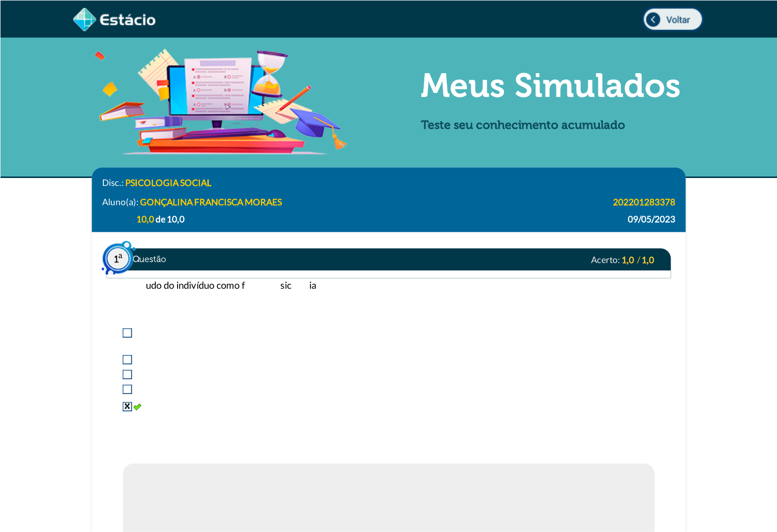Click the back arrow circle icon in Voltar

(653, 20)
